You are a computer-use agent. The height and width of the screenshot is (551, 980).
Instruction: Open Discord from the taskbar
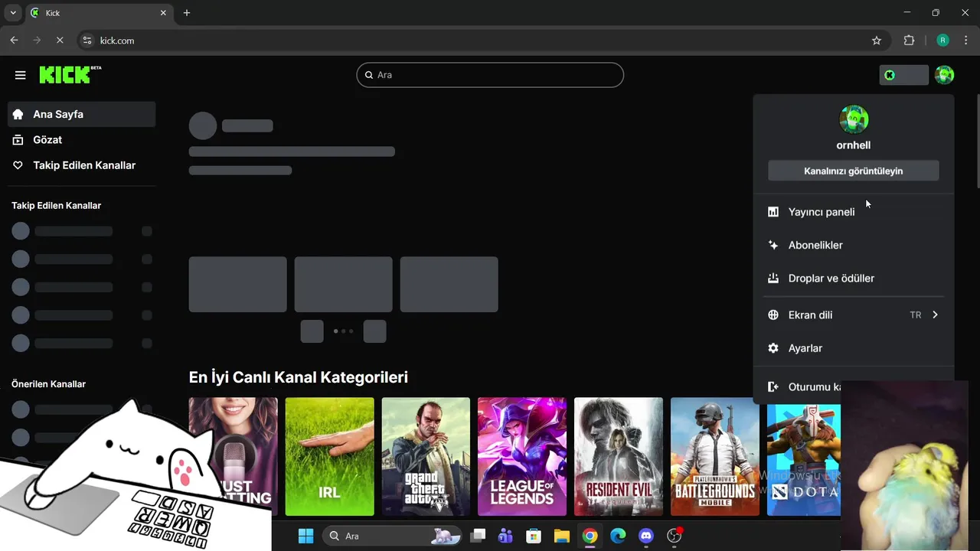(x=646, y=536)
